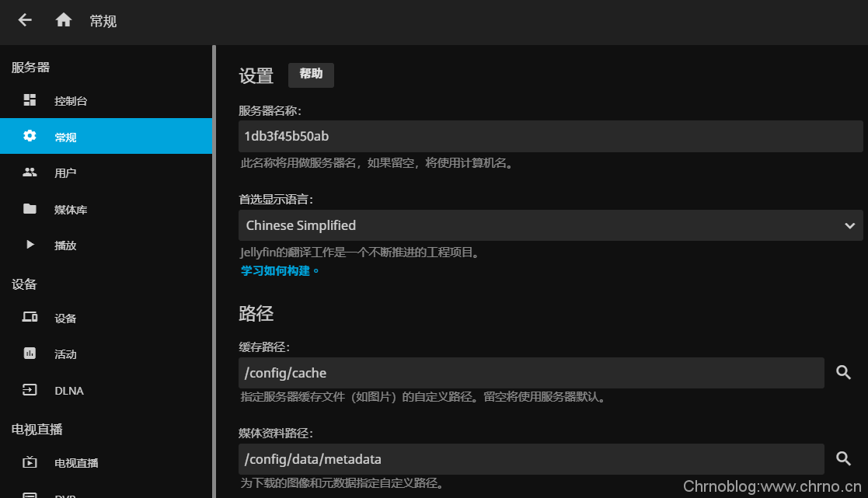Select the 常规 gear icon
The width and height of the screenshot is (868, 498).
point(30,136)
